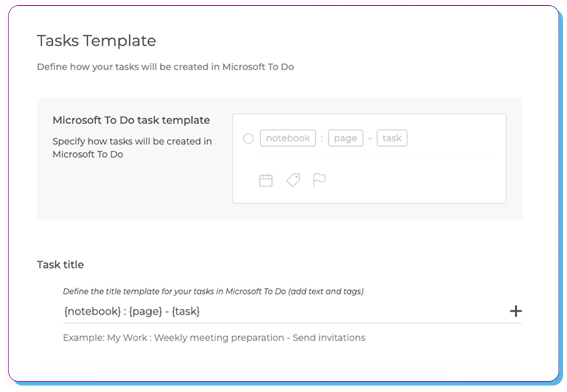Select the task tag chip

pyautogui.click(x=392, y=138)
